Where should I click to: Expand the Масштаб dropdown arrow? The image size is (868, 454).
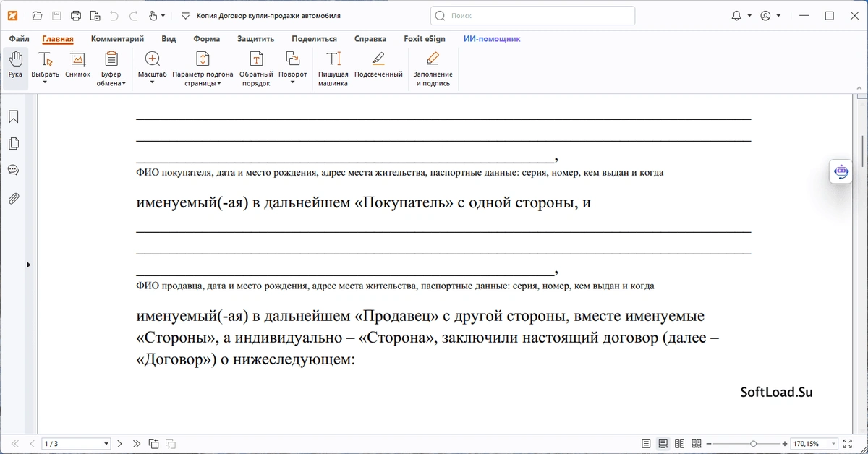[x=152, y=82]
